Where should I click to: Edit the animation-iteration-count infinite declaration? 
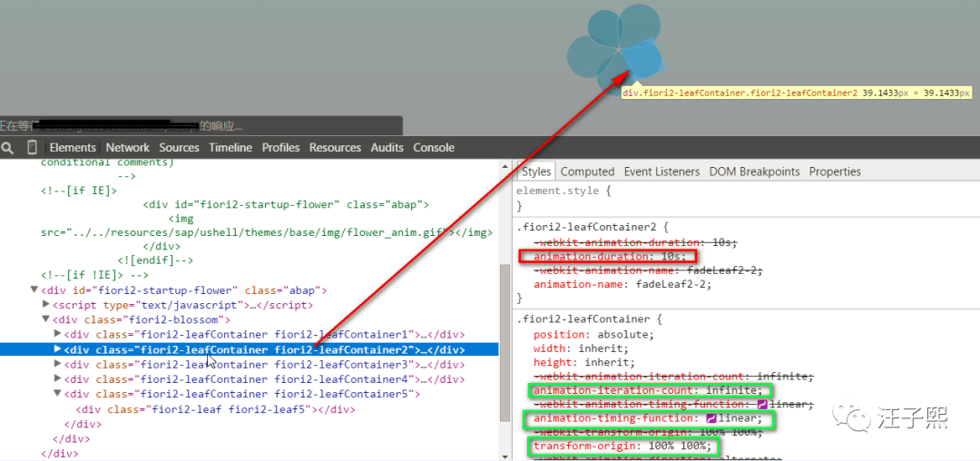tap(649, 390)
